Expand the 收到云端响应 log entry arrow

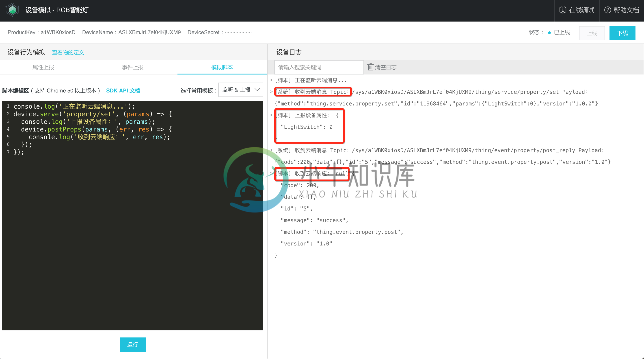tap(271, 173)
